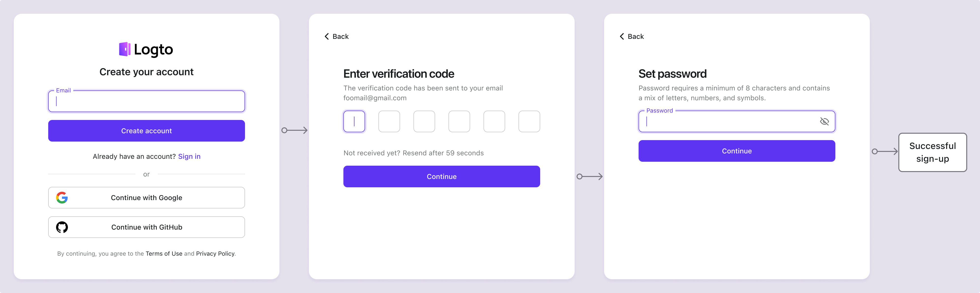Click the Create account button
980x293 pixels.
pyautogui.click(x=146, y=131)
